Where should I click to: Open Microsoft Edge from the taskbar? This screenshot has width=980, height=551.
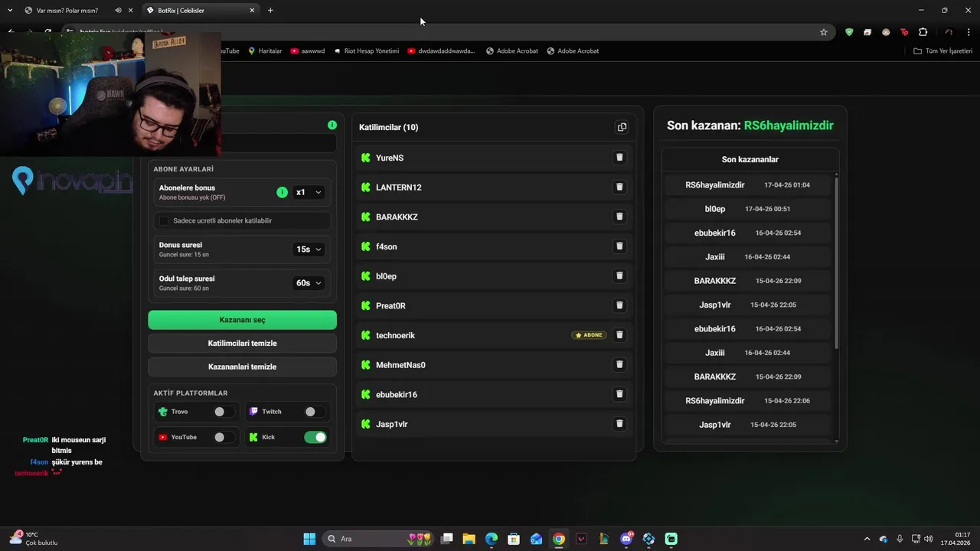492,539
